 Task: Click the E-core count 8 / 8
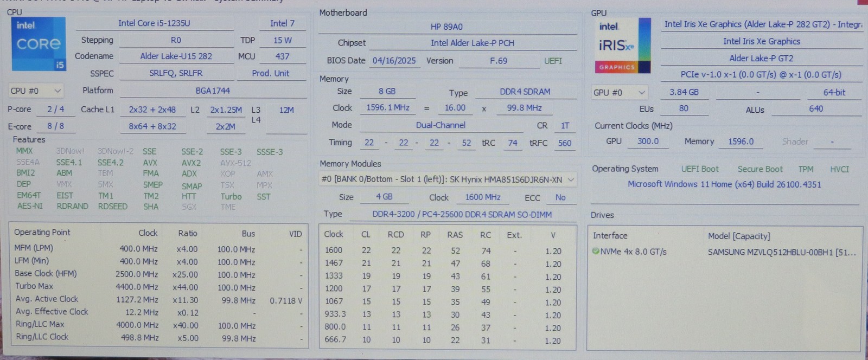(x=55, y=126)
